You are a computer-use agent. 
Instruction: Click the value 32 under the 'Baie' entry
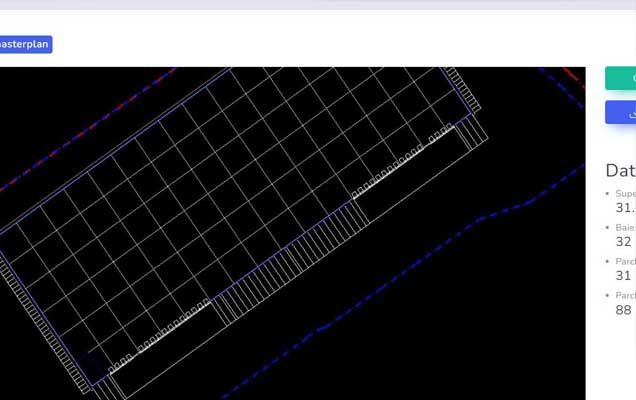pos(623,242)
